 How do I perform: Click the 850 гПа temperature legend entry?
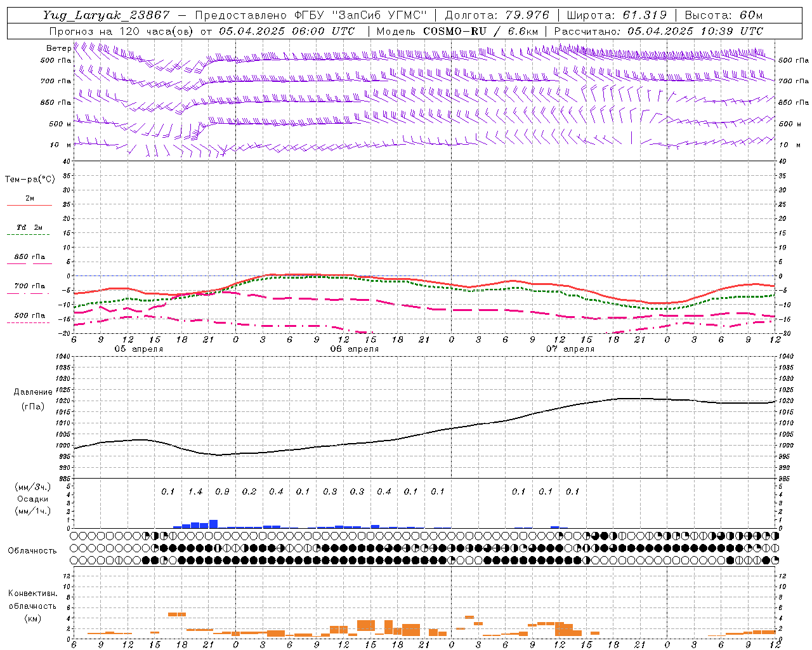29,257
